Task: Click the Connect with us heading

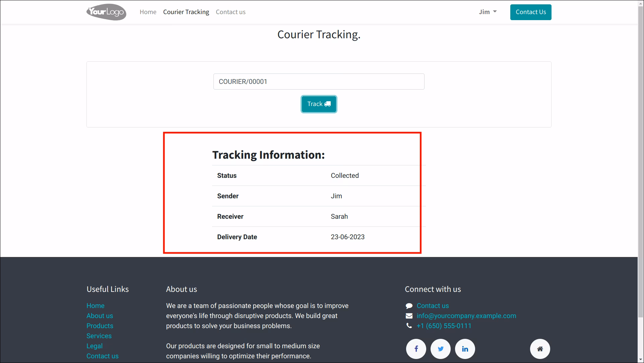Action: tap(433, 290)
